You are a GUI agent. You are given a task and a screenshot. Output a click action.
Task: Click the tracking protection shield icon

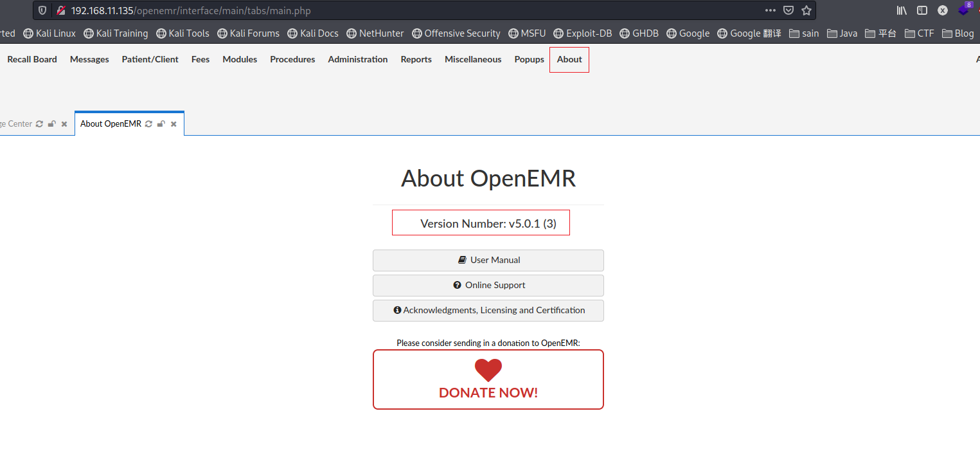(x=42, y=10)
